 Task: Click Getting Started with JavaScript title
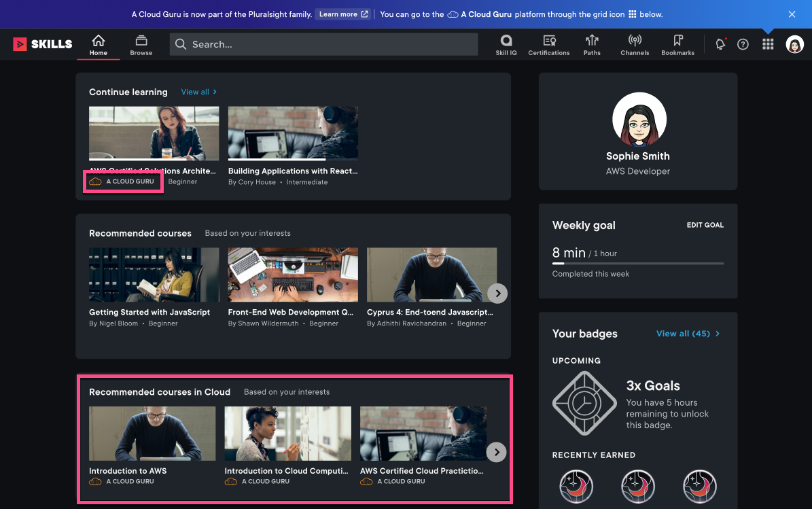[149, 312]
